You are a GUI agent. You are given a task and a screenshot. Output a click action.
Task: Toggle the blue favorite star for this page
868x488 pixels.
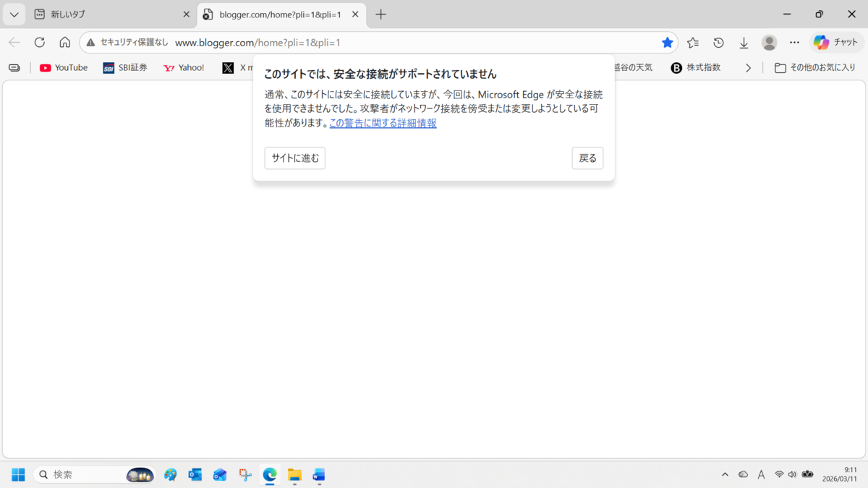coord(667,43)
